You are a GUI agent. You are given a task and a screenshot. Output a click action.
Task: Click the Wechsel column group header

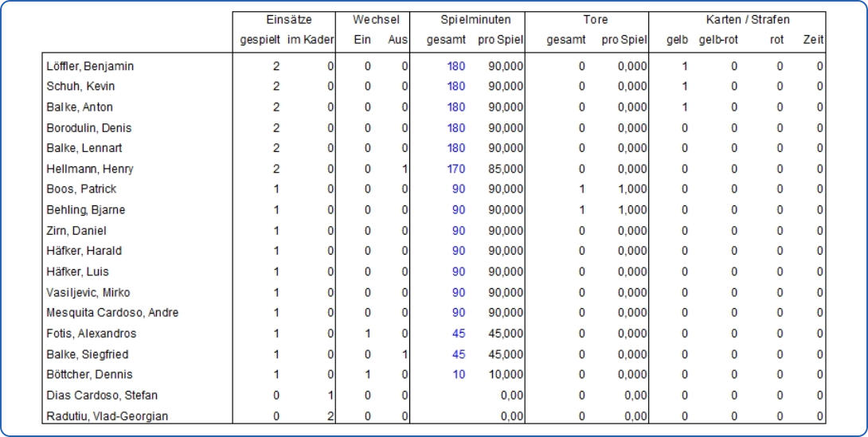377,20
